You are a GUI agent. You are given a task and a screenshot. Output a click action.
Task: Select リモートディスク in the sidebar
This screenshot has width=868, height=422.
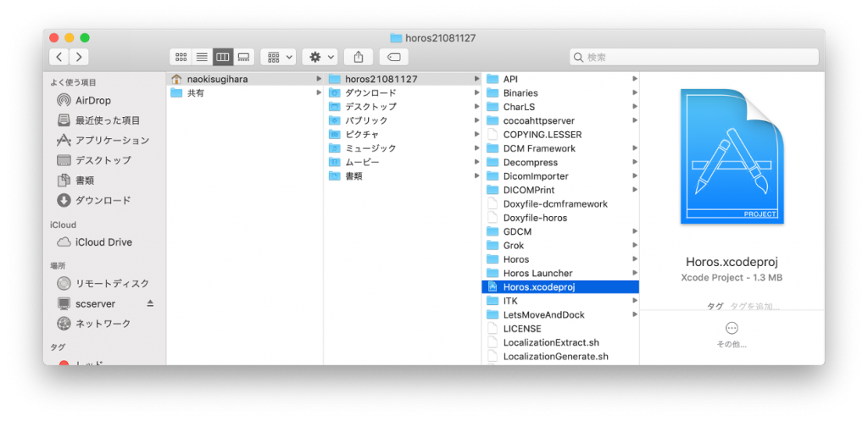click(x=103, y=284)
